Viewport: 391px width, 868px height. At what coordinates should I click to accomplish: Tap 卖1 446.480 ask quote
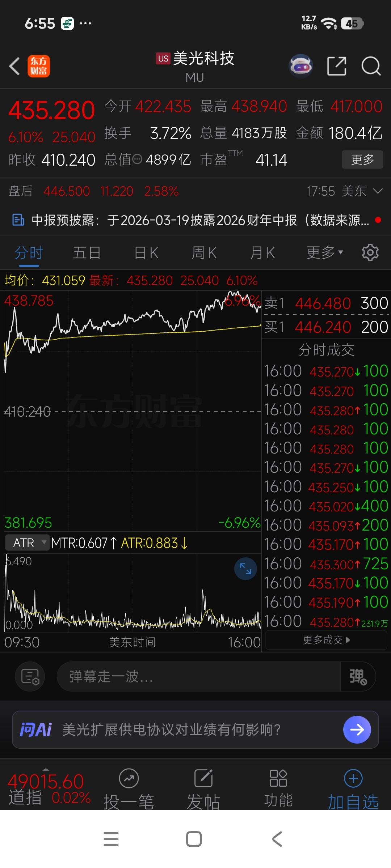click(326, 303)
